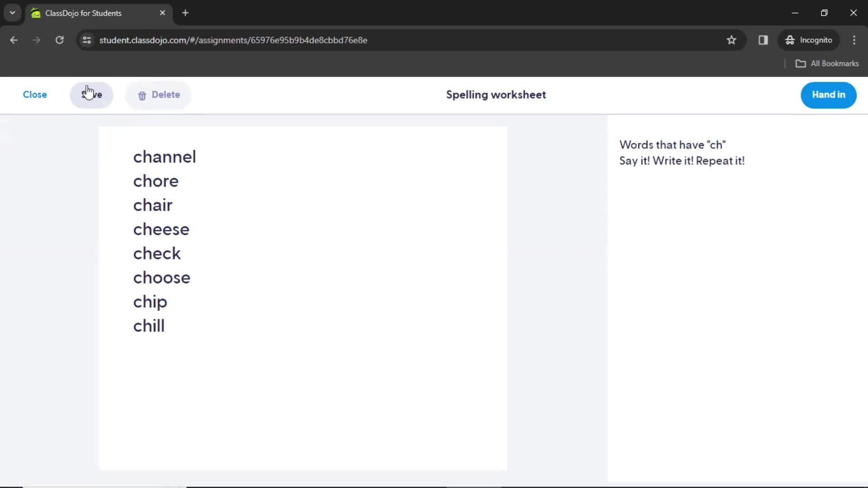Click the Close button
This screenshot has height=488, width=868.
(x=34, y=94)
